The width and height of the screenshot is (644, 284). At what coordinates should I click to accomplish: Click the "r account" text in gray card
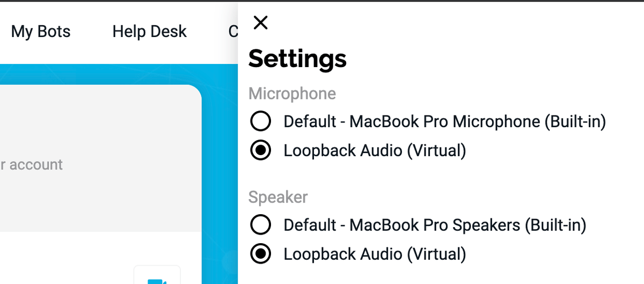point(32,164)
